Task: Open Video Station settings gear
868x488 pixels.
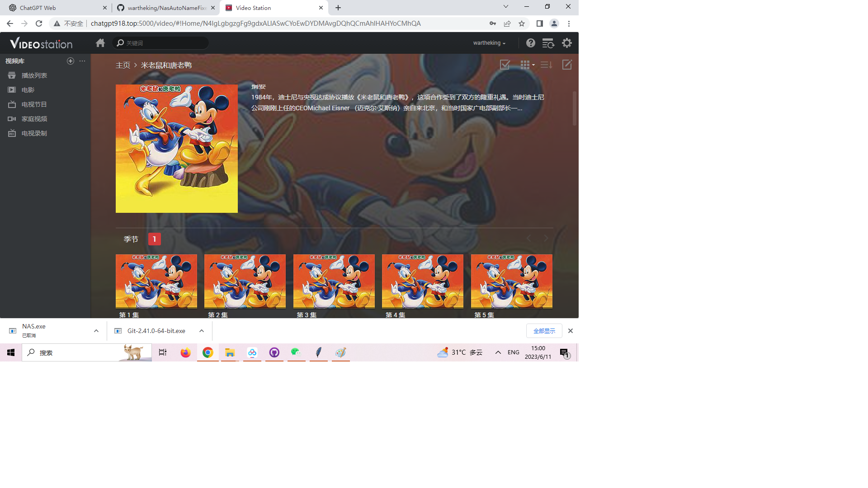Action: (566, 43)
